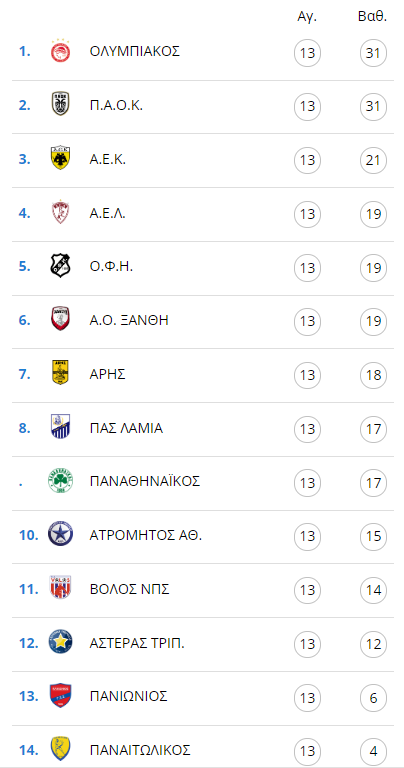Click the Olympiacos team crest
Screen dimensions: 404x768
pyautogui.click(x=61, y=51)
